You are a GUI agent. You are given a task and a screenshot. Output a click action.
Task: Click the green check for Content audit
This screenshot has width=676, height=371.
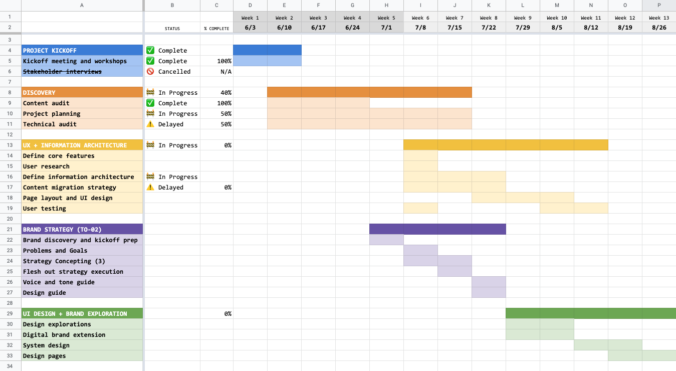150,103
